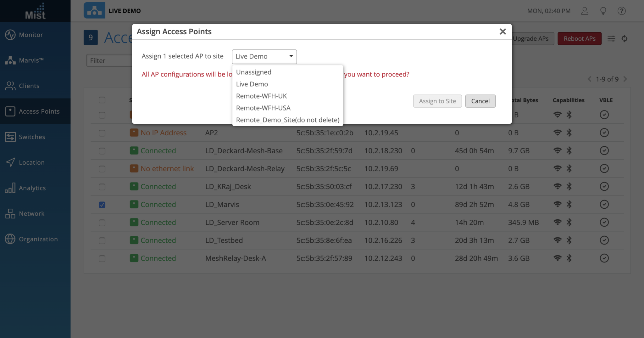Click the refresh icon near Reboot APs
This screenshot has width=644, height=338.
point(625,39)
